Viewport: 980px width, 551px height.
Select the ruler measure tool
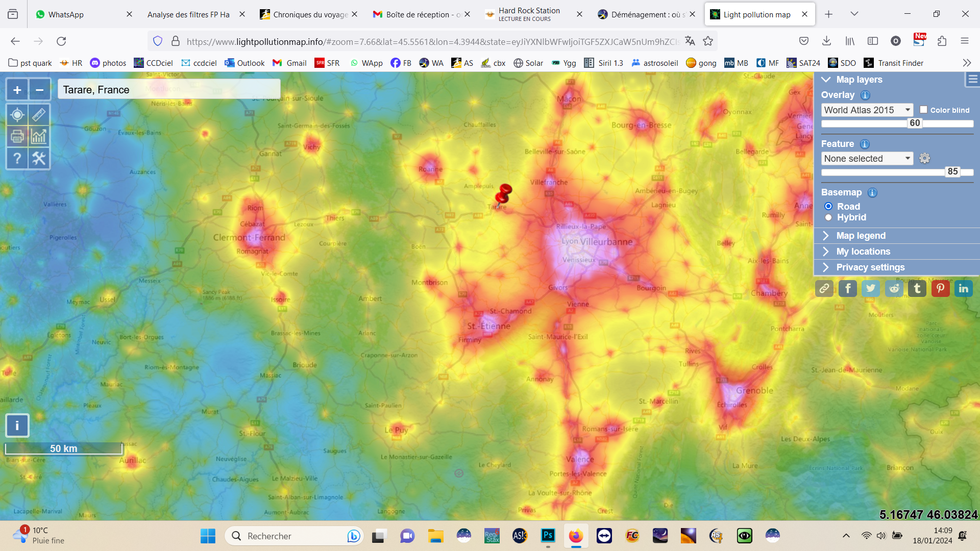click(x=39, y=115)
